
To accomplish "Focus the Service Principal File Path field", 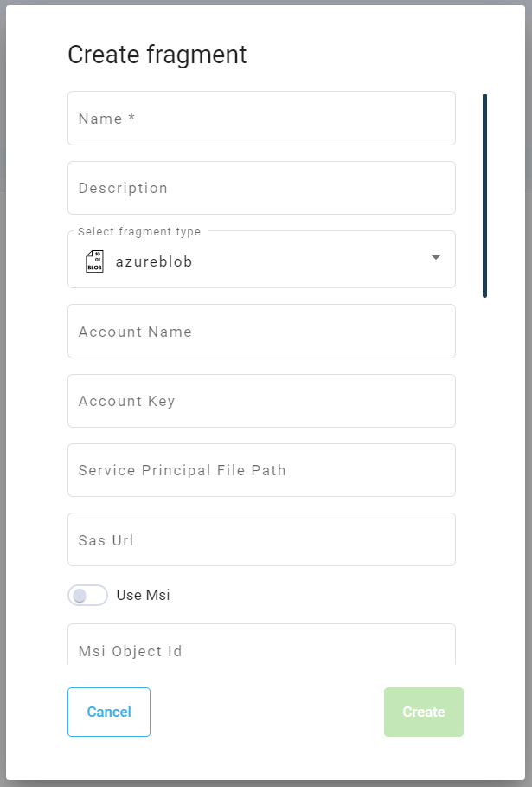I will (x=261, y=470).
